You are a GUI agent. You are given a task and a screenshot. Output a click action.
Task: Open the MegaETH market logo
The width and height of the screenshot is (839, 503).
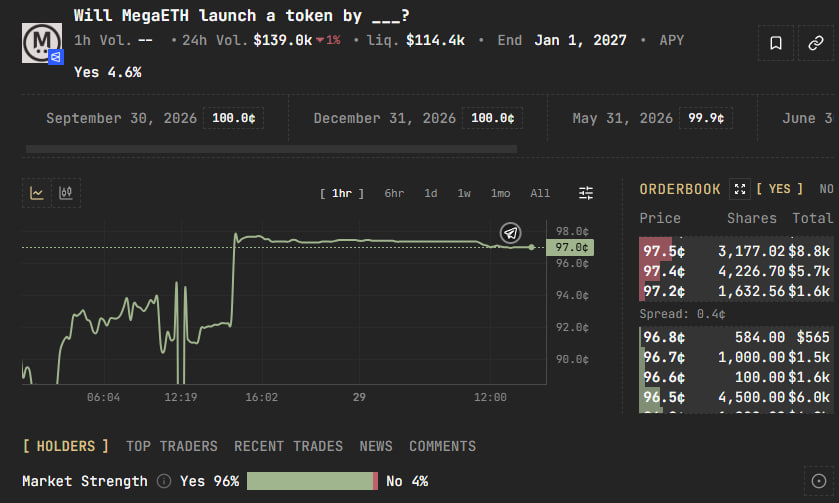[x=42, y=43]
